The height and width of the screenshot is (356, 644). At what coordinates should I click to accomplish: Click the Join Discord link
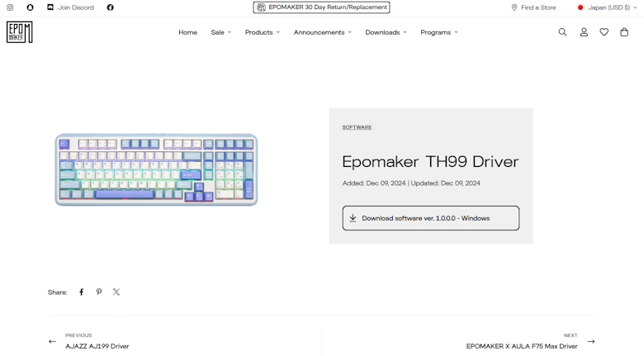coord(70,7)
